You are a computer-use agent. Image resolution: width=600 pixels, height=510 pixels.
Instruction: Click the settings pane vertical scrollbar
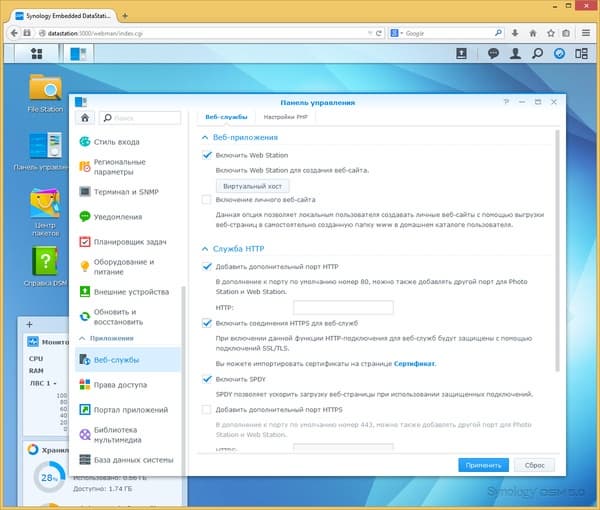[x=557, y=251]
